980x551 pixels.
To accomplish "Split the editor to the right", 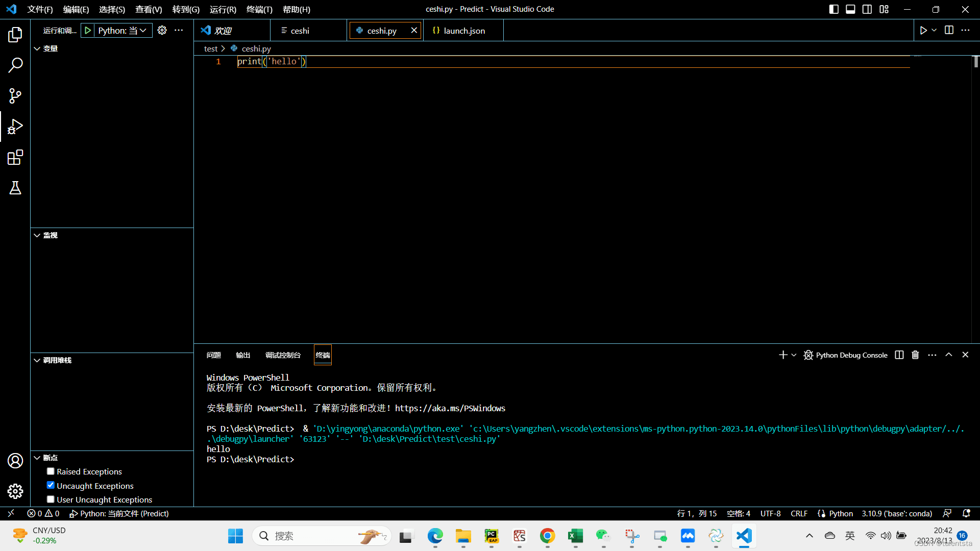I will (x=949, y=30).
